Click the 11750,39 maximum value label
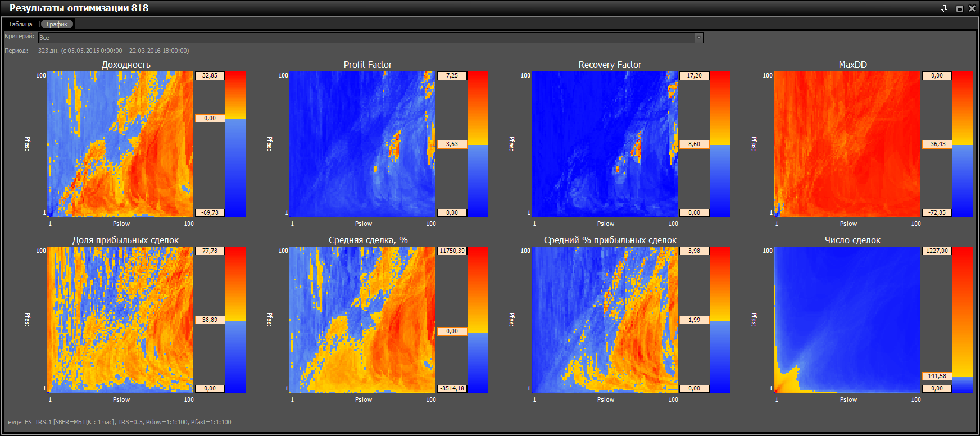Screen dimensions: 980x436 click(x=452, y=251)
